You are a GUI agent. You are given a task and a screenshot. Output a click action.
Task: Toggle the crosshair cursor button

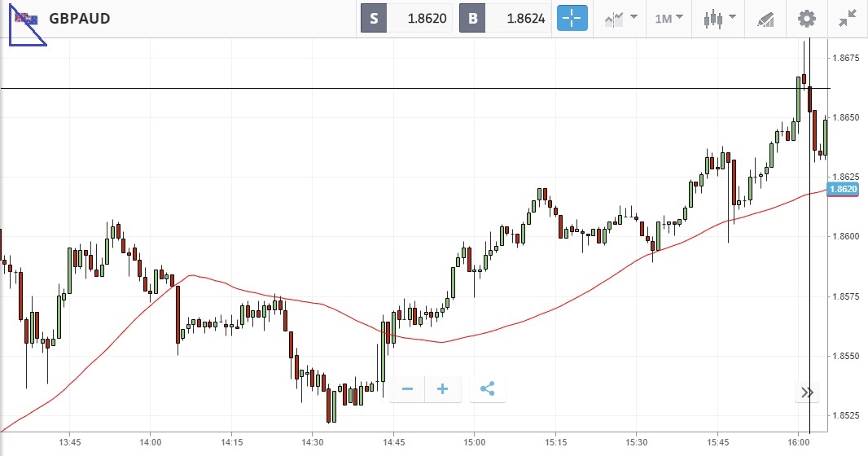[572, 18]
